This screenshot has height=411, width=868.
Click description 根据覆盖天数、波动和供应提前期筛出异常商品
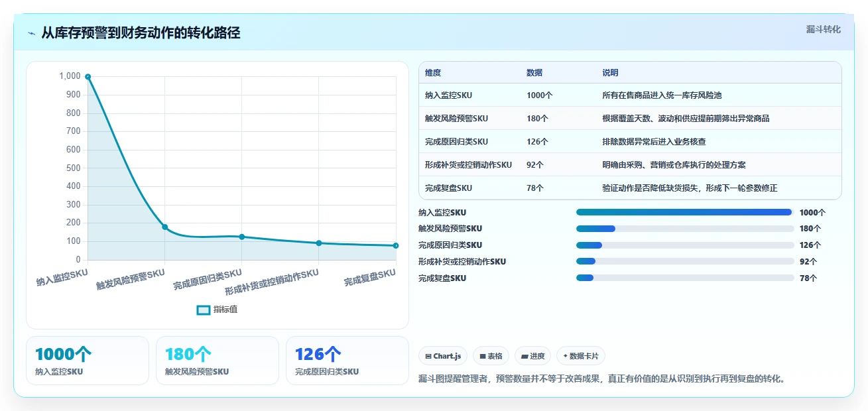(686, 119)
